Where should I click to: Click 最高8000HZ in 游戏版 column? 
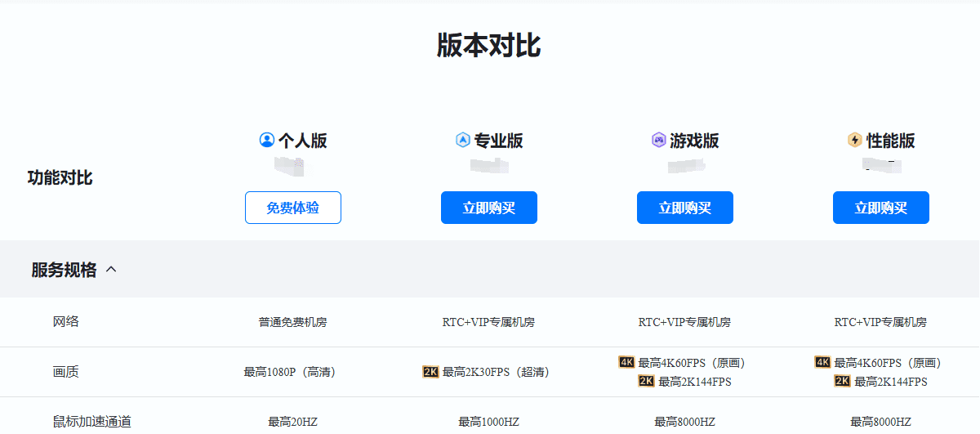point(684,423)
